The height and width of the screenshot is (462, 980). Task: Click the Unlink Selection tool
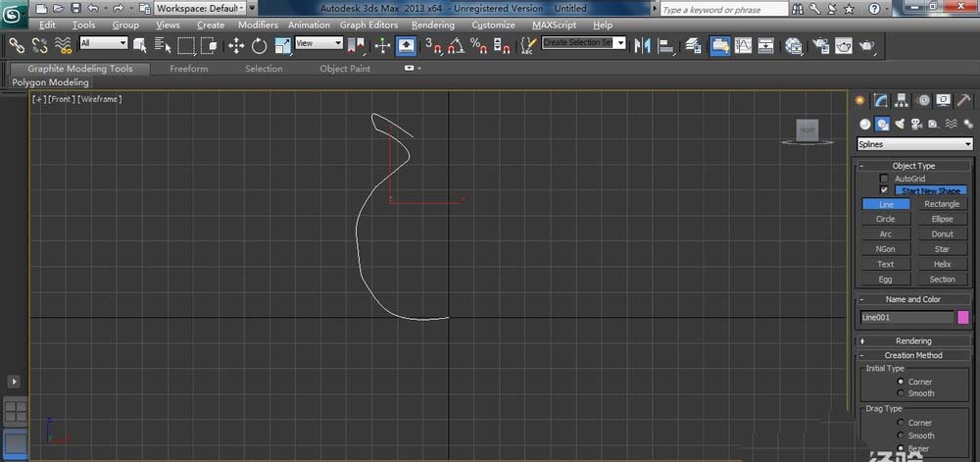click(40, 45)
